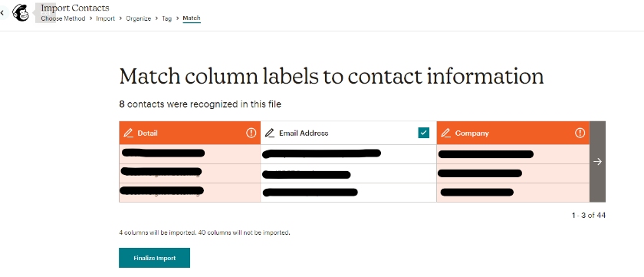This screenshot has height=277, width=644.
Task: Click the Finalize Import button
Action: (x=154, y=258)
